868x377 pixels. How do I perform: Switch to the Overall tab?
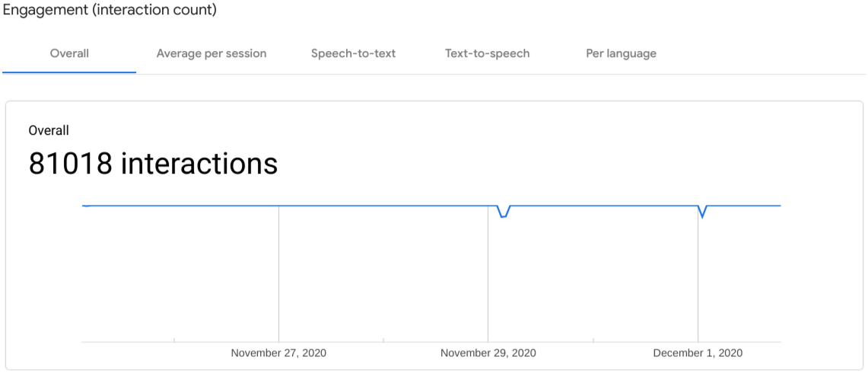(x=69, y=53)
